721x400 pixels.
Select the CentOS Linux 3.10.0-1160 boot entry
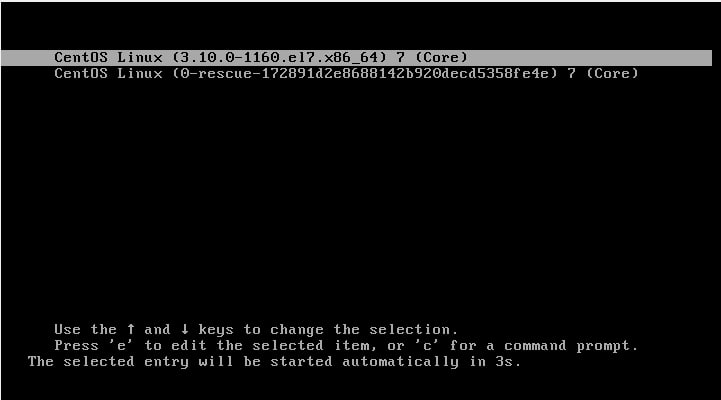(x=356, y=57)
